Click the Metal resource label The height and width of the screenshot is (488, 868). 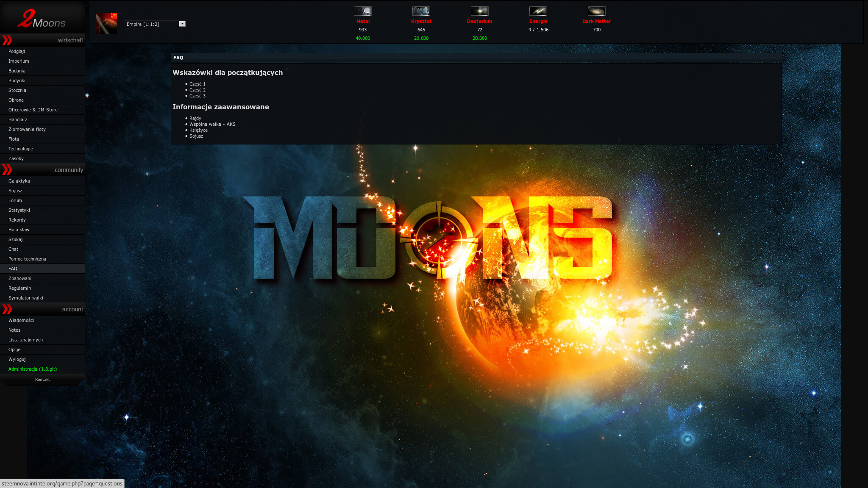click(x=363, y=21)
